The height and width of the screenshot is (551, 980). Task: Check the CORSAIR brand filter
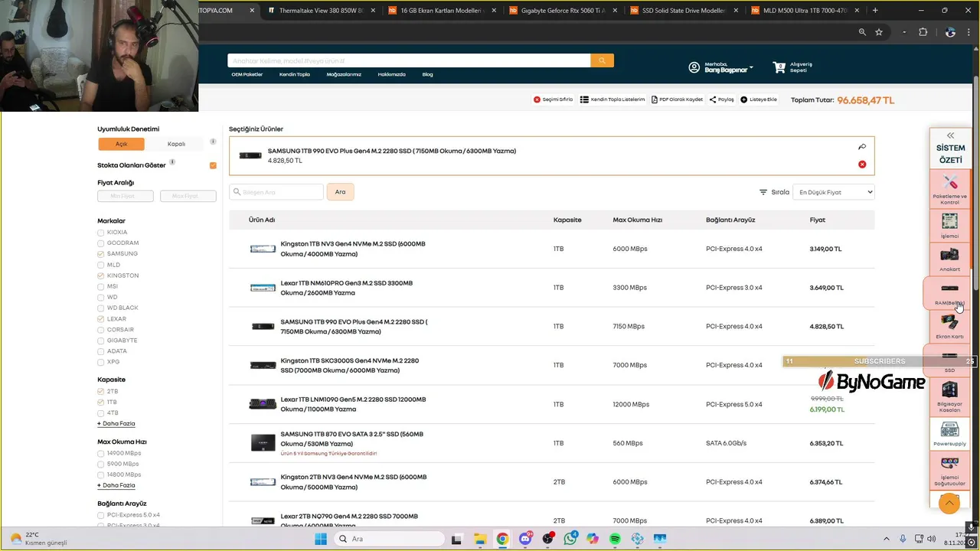pyautogui.click(x=101, y=330)
